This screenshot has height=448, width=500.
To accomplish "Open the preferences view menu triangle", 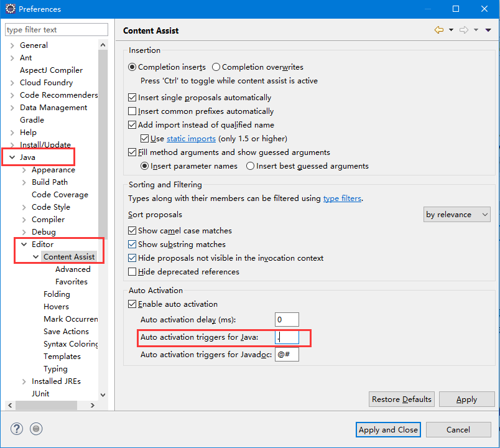I will 488,30.
